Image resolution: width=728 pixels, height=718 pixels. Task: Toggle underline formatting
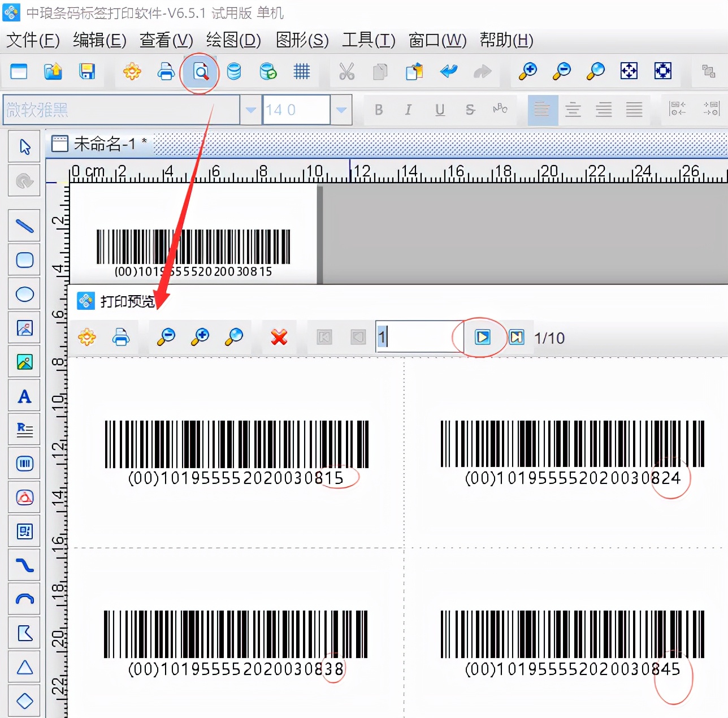coord(440,110)
